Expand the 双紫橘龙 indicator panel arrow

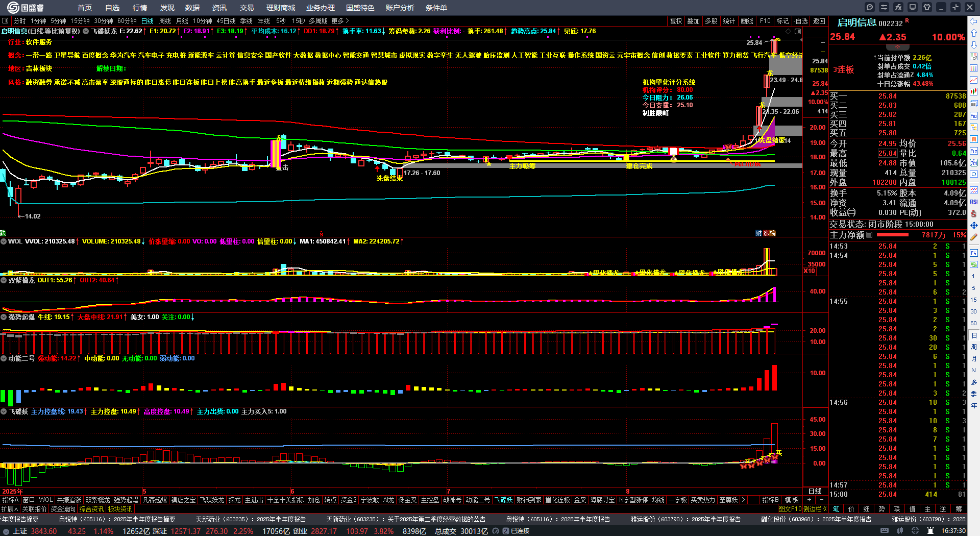[4, 280]
